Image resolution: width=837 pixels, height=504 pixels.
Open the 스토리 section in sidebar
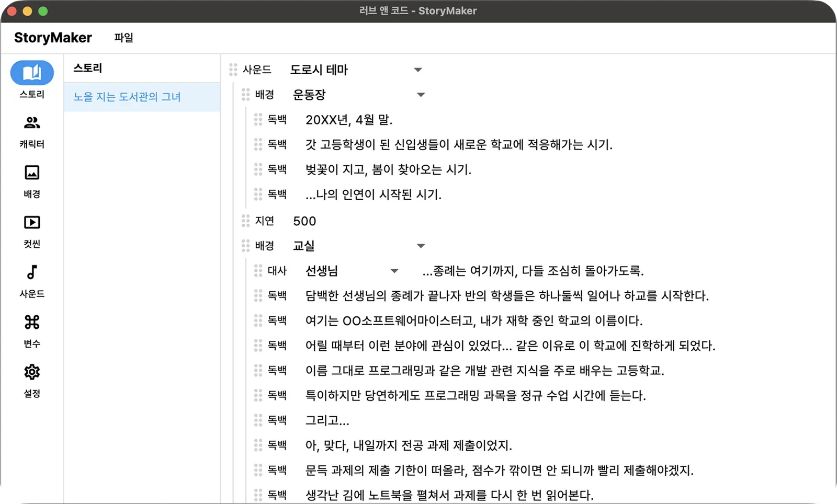(32, 79)
